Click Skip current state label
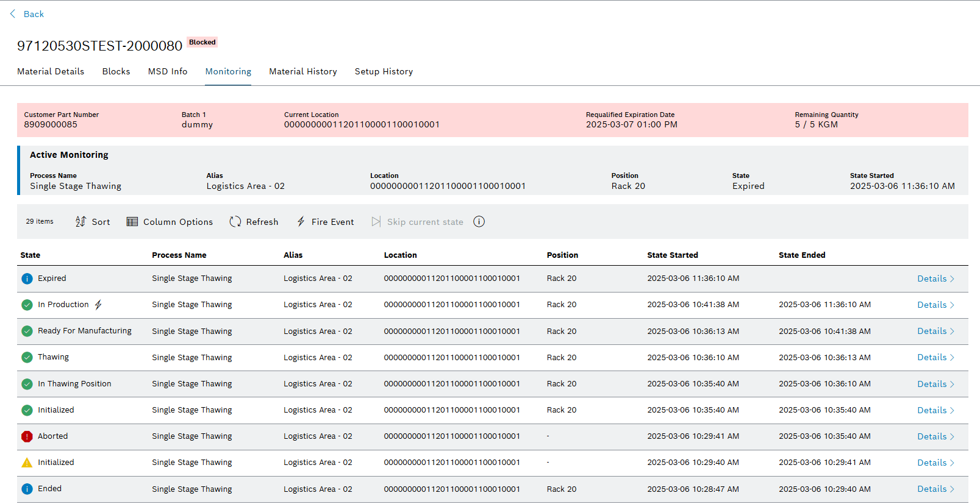This screenshot has height=504, width=980. point(425,222)
